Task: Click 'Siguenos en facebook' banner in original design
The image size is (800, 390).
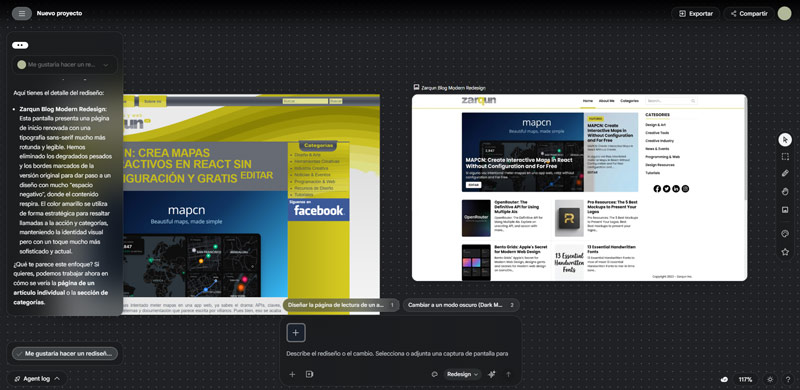Action: 318,209
